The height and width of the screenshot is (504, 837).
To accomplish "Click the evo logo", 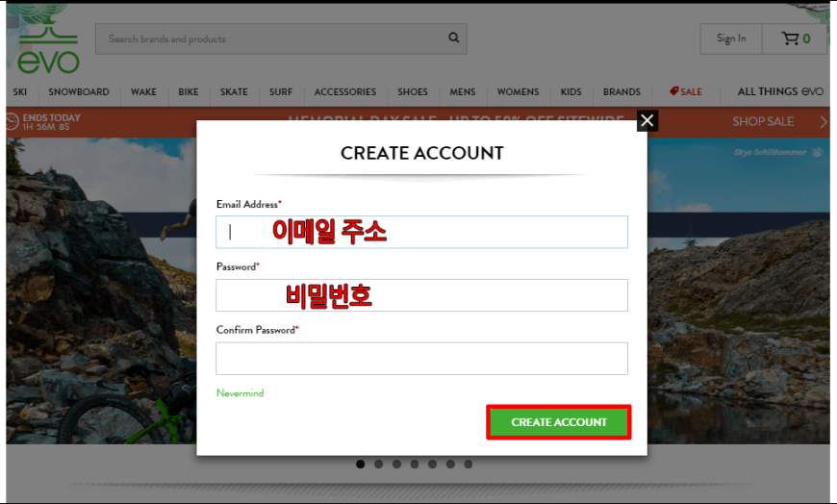I will pyautogui.click(x=48, y=47).
